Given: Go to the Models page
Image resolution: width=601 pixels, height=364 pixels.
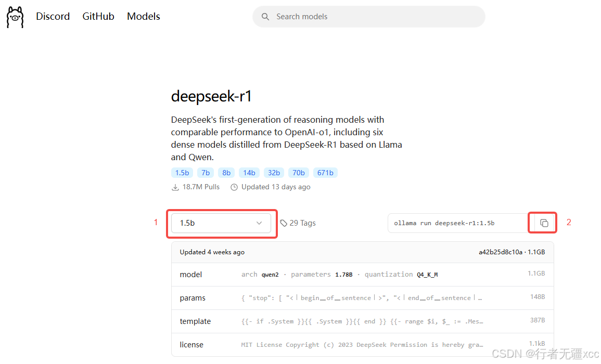Looking at the screenshot, I should 143,17.
